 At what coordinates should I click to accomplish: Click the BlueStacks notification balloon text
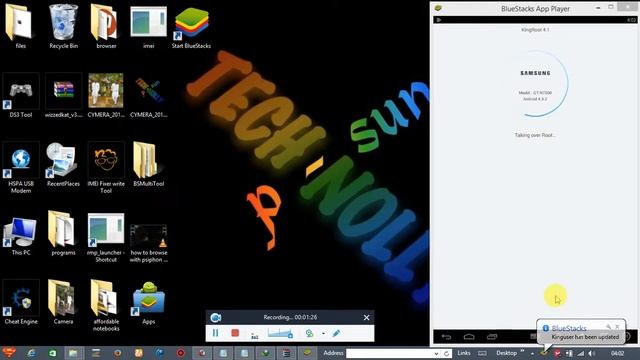pos(585,337)
